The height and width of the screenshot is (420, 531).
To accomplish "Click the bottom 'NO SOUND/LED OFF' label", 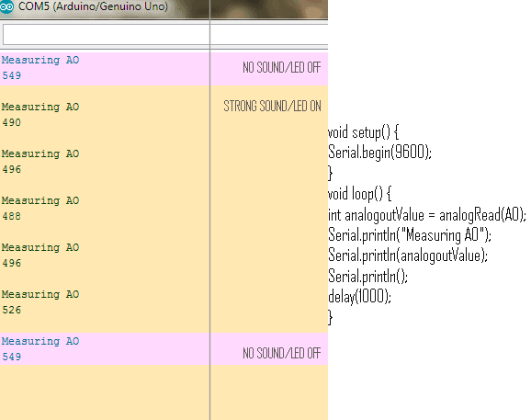I will tap(282, 353).
